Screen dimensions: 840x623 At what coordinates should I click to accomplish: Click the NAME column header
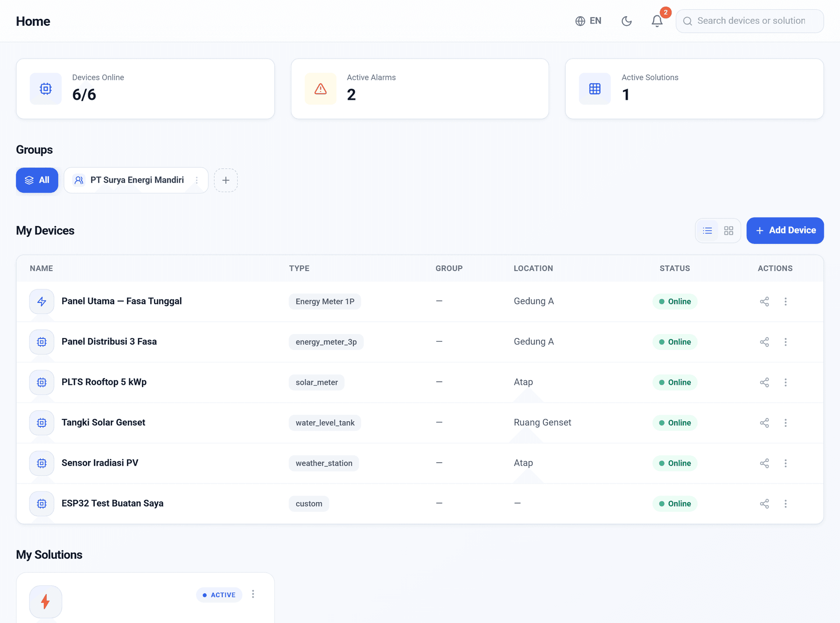click(41, 268)
